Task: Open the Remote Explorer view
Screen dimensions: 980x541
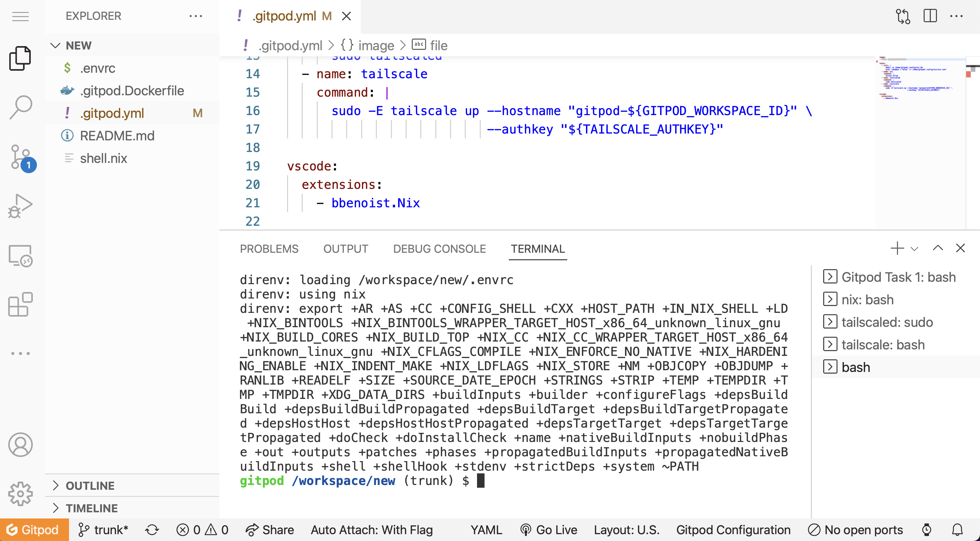Action: pyautogui.click(x=21, y=256)
